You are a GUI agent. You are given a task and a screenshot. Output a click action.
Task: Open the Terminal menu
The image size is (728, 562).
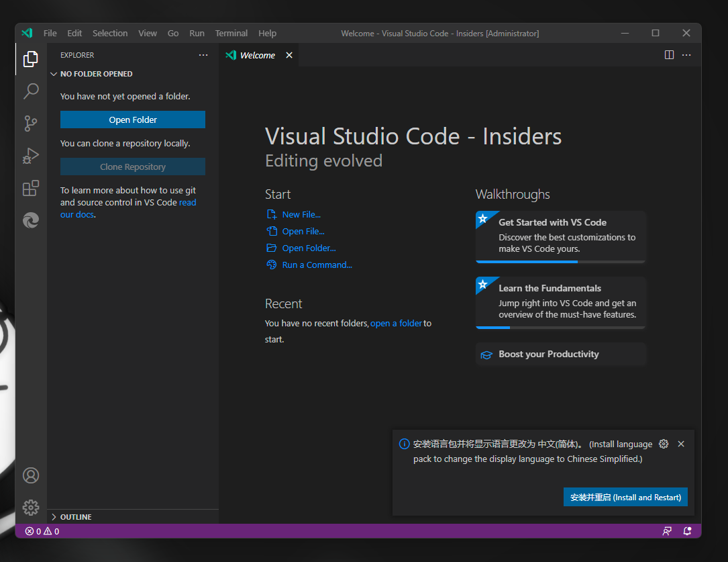pyautogui.click(x=231, y=34)
